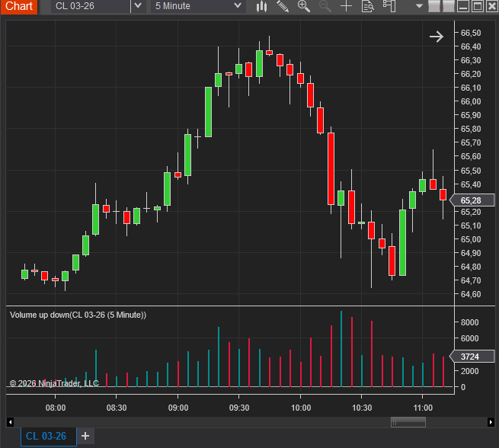Viewport: 499px width, 448px height.
Task: Select the Volume up down indicator label
Action: coord(78,315)
